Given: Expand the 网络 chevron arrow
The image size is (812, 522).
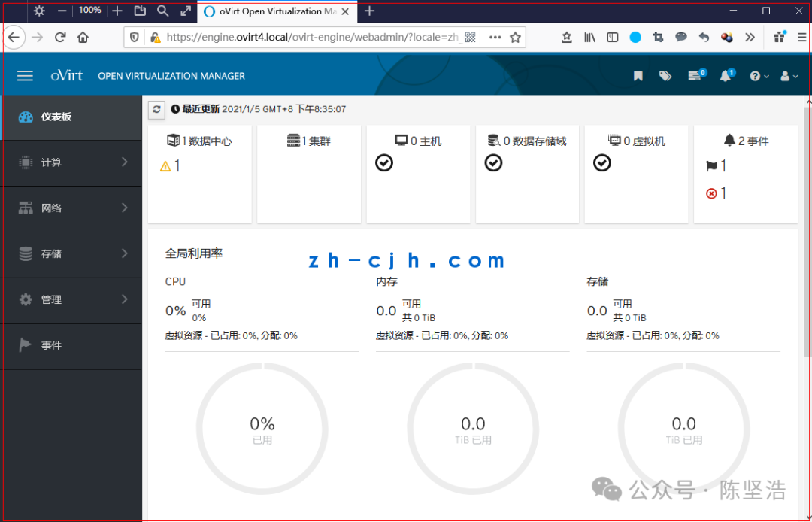Looking at the screenshot, I should pos(124,208).
